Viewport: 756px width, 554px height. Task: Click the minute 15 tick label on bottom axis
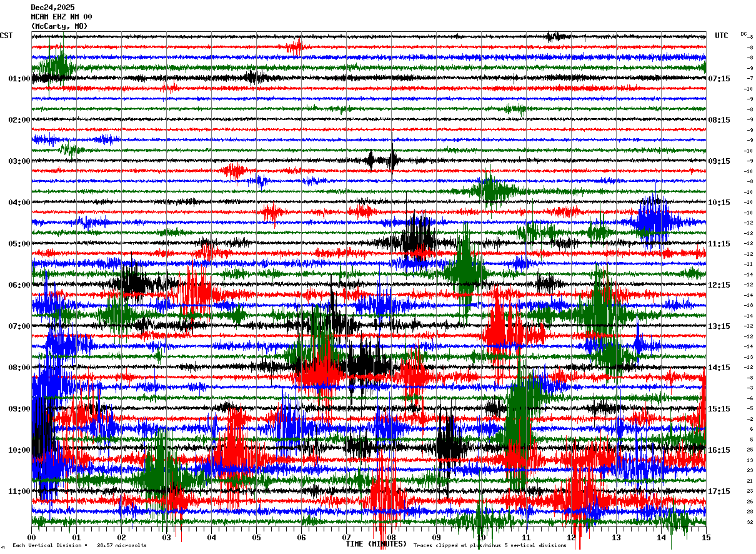[x=706, y=537]
